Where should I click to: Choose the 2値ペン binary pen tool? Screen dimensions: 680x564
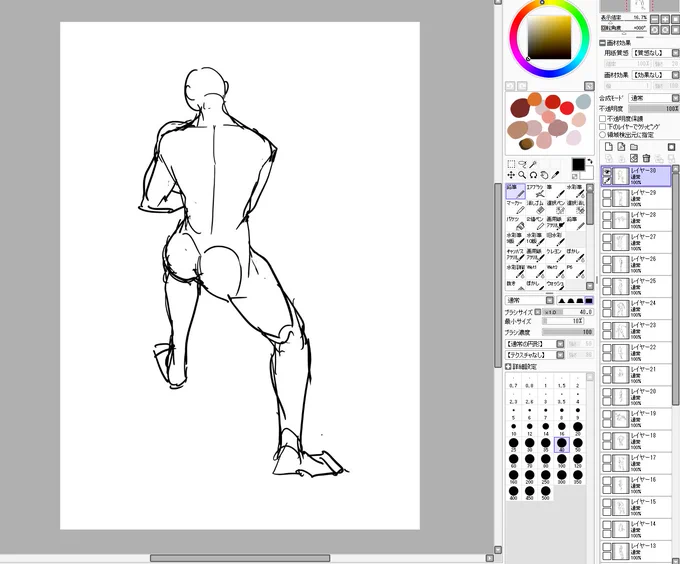click(x=536, y=223)
